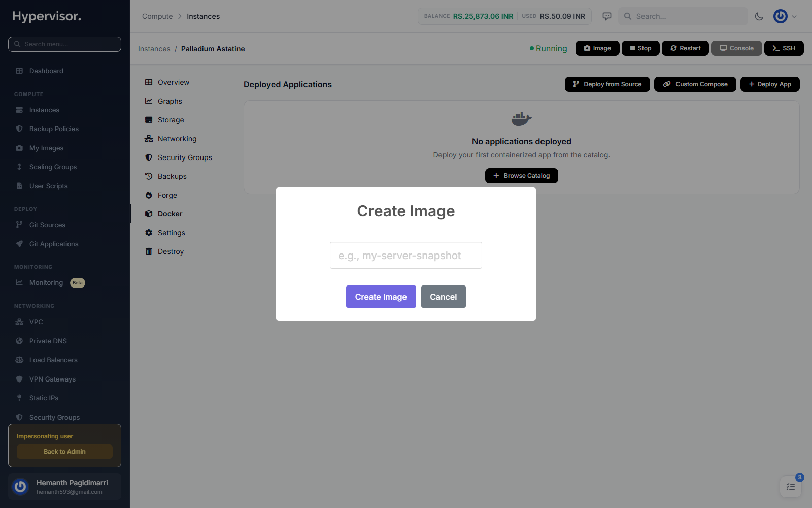812x508 pixels.
Task: Click the Static IPs pin icon
Action: (x=19, y=398)
